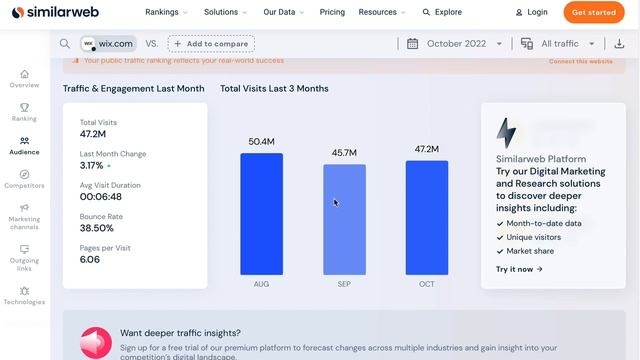Click the pink megaphone insights icon
The width and height of the screenshot is (640, 360).
96,343
